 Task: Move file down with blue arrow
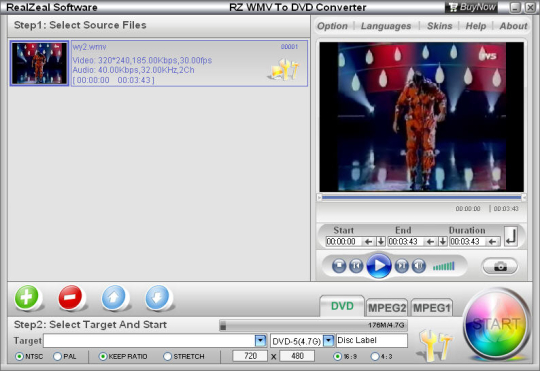tap(158, 297)
